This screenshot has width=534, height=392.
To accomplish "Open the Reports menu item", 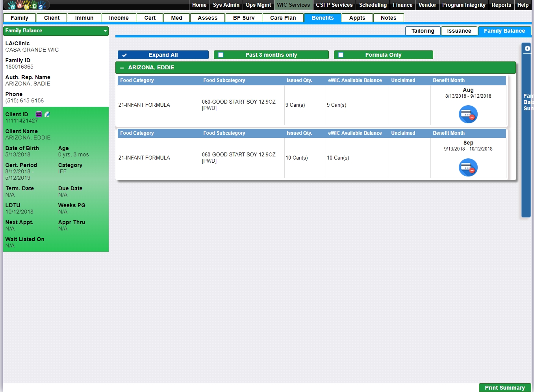I will click(501, 5).
